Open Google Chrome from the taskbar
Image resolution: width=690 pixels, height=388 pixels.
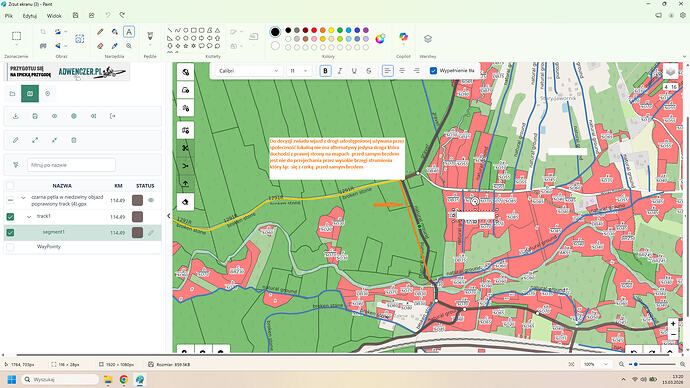(x=124, y=380)
